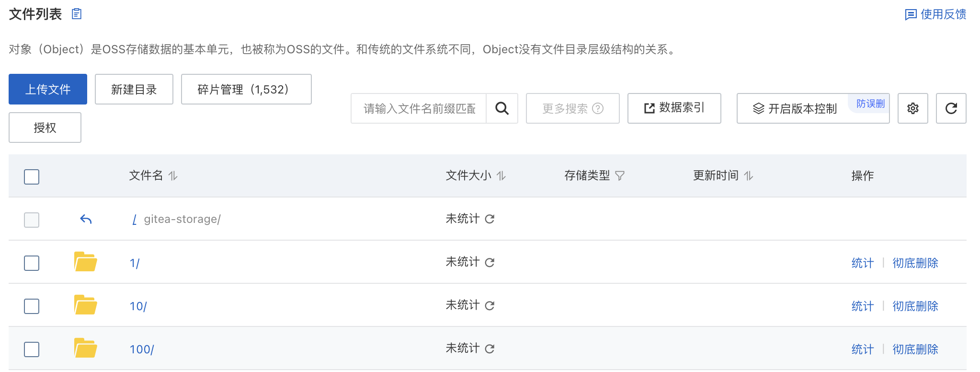Screen dimensions: 980x372
Task: Open 数据索引 panel
Action: (x=673, y=108)
